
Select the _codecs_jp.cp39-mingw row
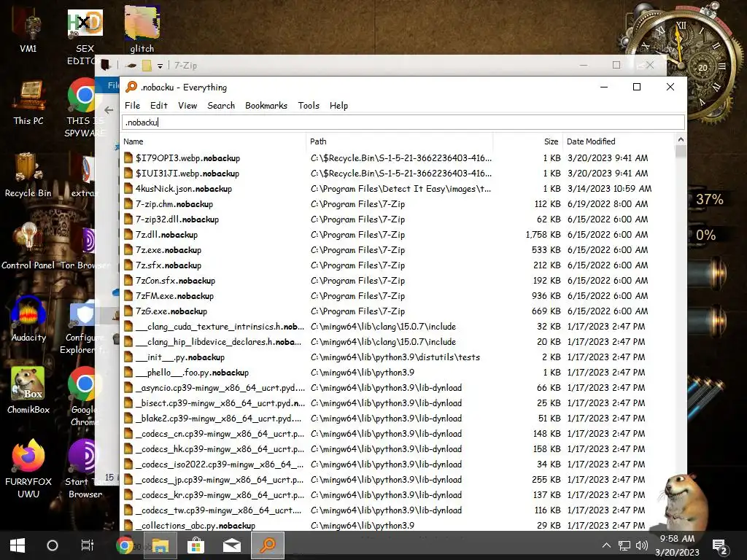[398, 480]
